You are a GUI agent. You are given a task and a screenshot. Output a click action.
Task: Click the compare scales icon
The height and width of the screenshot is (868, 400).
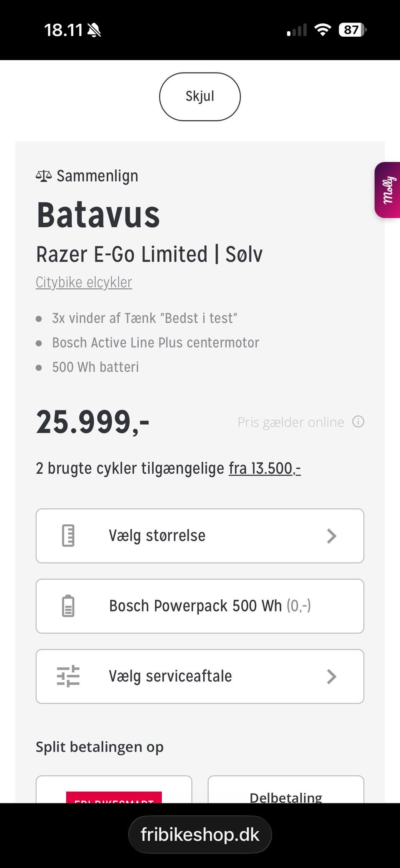click(x=44, y=176)
